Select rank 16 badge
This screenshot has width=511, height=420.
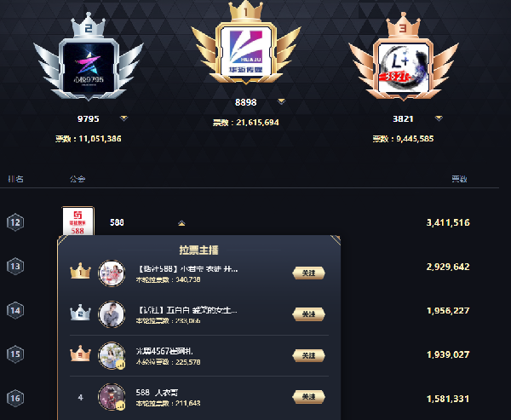[15, 398]
